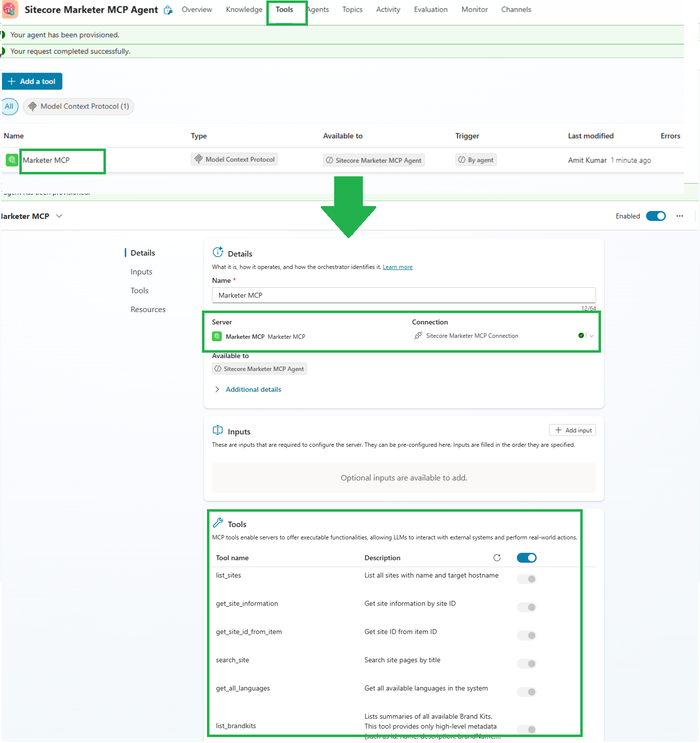Click the Name input field containing Marketer MCP

(x=404, y=295)
